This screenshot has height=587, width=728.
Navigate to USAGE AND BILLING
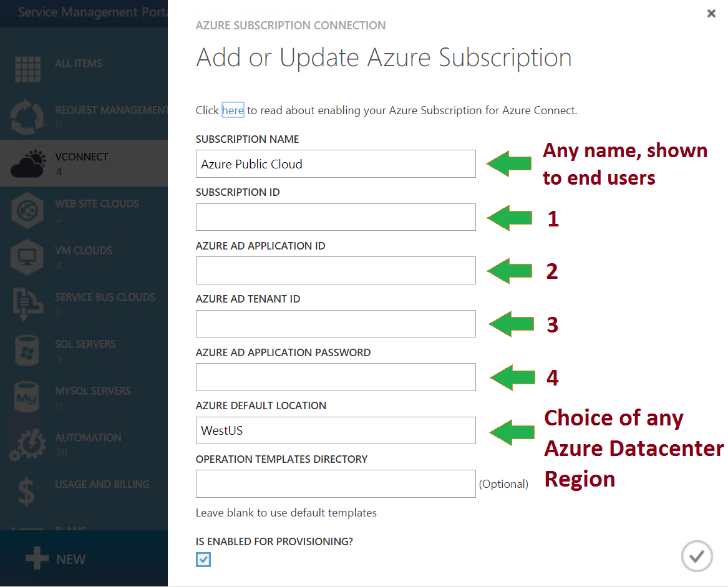[27, 491]
